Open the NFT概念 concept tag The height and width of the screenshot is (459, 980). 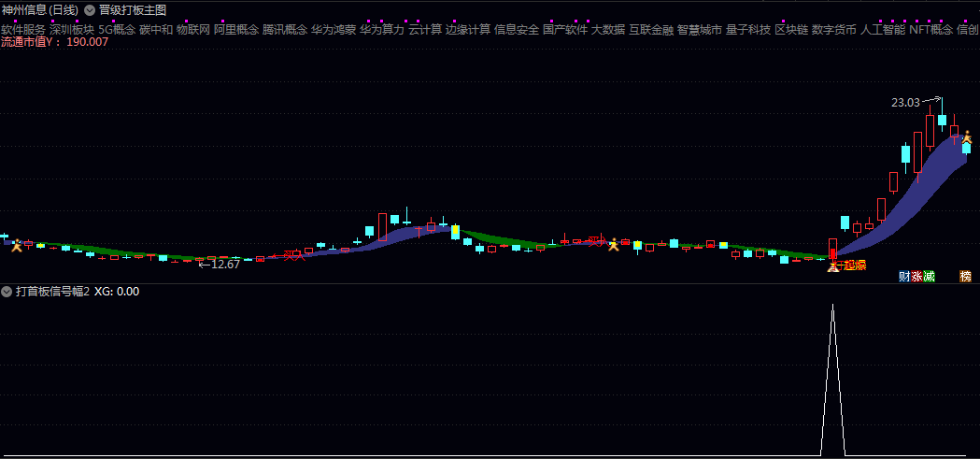click(931, 29)
